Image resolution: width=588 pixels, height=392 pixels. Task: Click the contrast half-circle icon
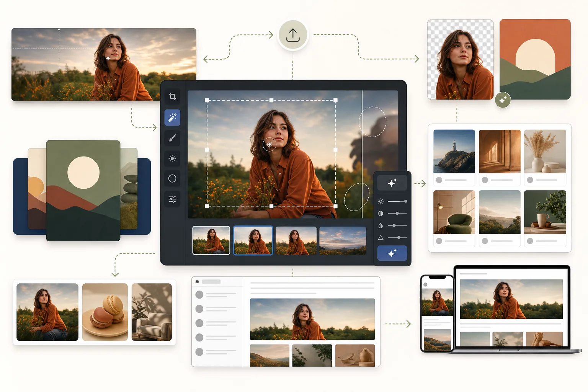pos(381,213)
